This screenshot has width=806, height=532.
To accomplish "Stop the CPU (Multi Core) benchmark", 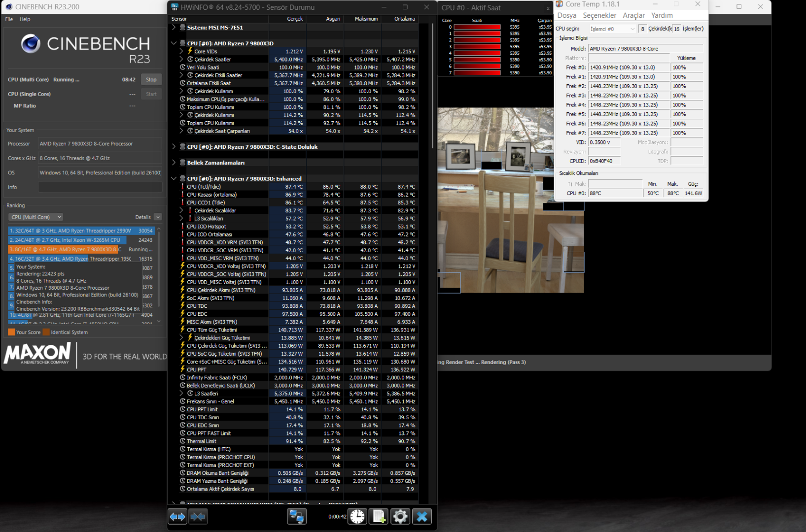I will click(x=151, y=80).
